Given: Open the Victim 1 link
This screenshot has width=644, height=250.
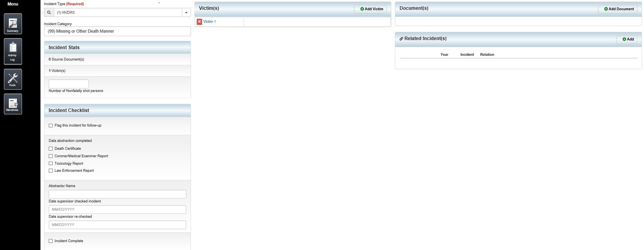Looking at the screenshot, I should 209,22.
